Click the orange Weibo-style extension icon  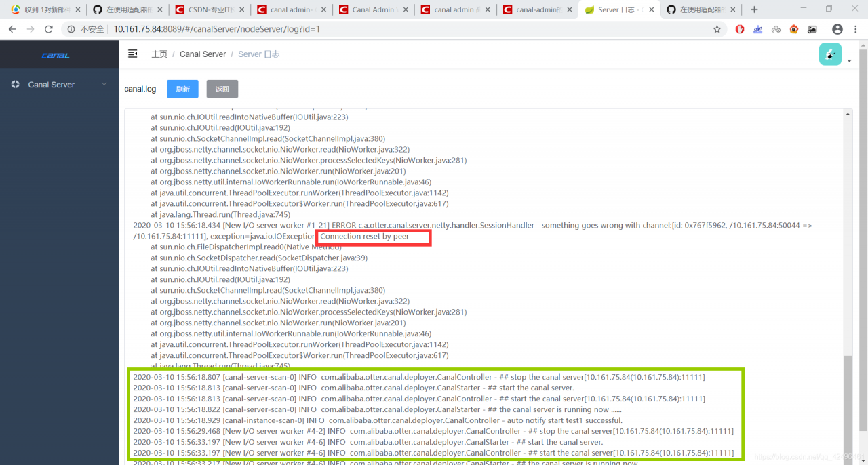point(794,29)
